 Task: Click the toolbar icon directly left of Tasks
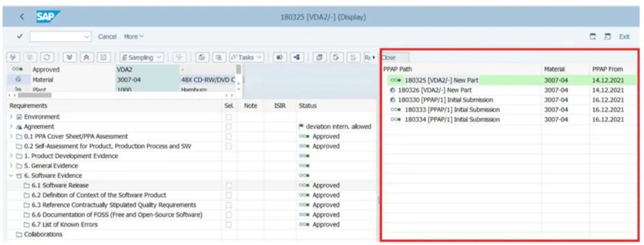tap(219, 57)
